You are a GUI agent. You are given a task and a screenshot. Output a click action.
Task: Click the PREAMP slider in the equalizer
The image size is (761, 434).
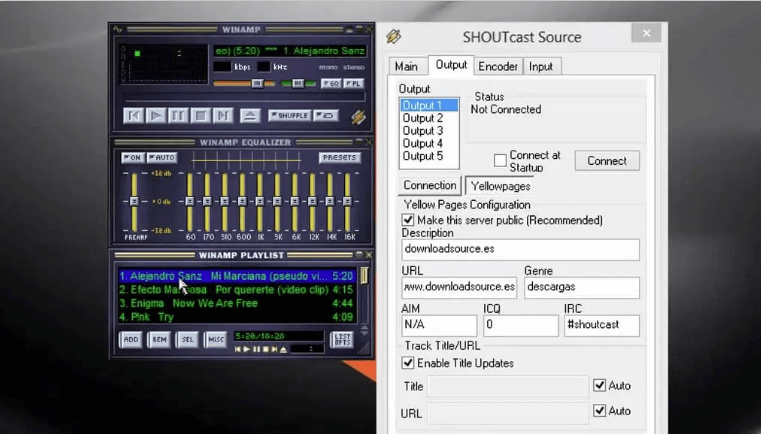pyautogui.click(x=134, y=201)
